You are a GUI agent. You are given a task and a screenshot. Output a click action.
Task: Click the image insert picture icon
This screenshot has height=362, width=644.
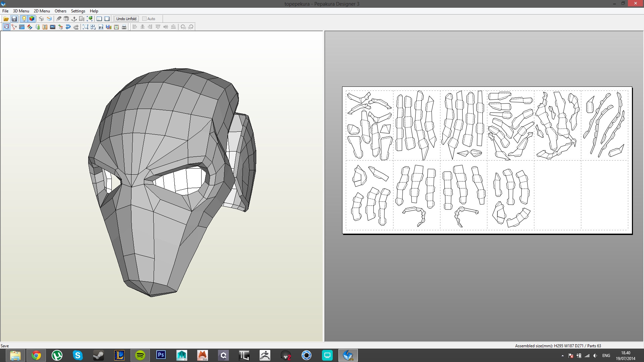pos(53,27)
